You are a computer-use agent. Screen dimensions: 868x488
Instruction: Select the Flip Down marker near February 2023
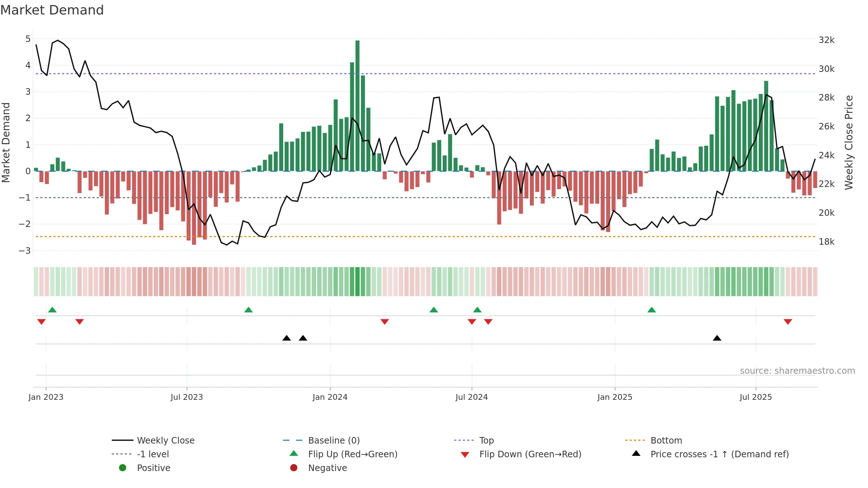point(80,322)
